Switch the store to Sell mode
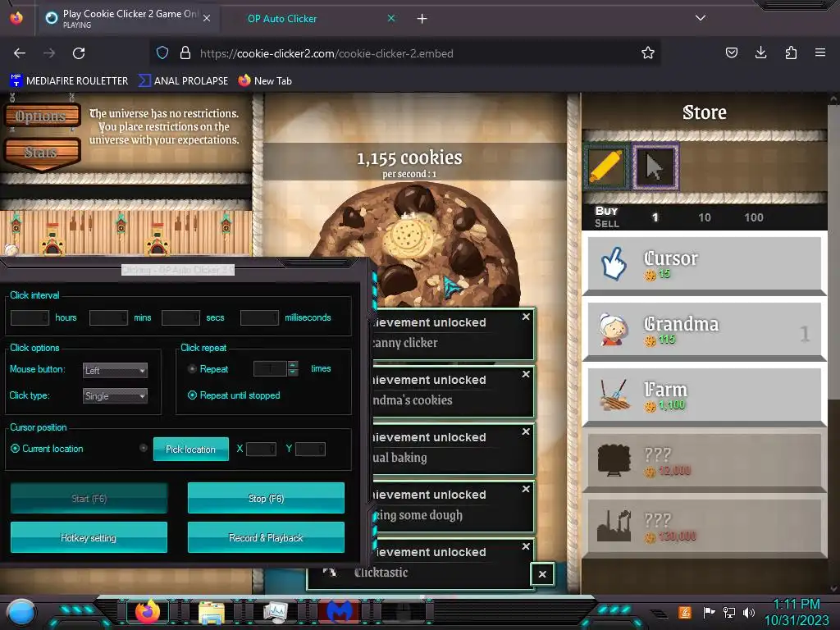Image resolution: width=840 pixels, height=630 pixels. pyautogui.click(x=606, y=224)
